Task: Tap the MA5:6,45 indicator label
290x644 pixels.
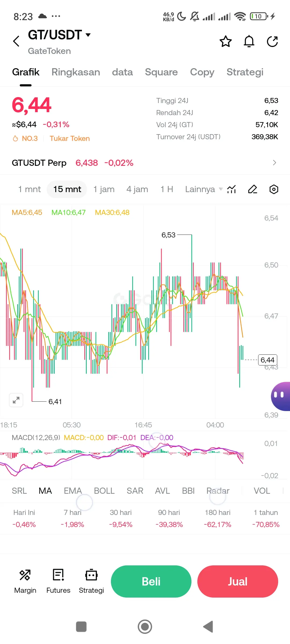Action: pos(27,213)
